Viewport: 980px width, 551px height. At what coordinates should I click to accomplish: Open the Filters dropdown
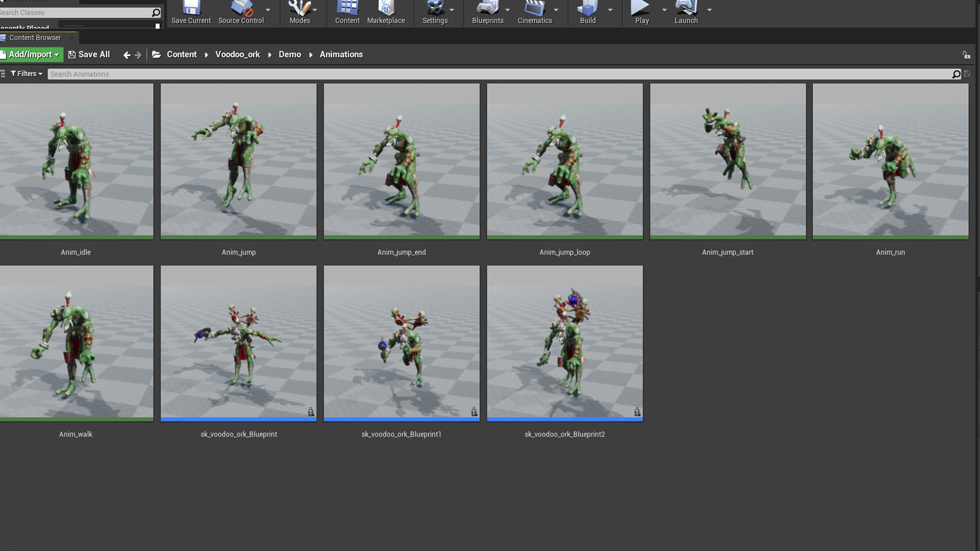[27, 74]
